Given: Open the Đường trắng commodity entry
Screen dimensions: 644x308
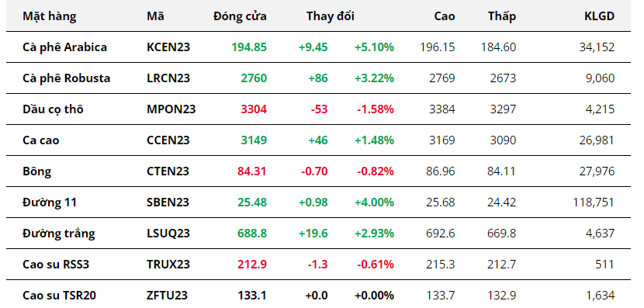Looking at the screenshot, I should tap(59, 234).
